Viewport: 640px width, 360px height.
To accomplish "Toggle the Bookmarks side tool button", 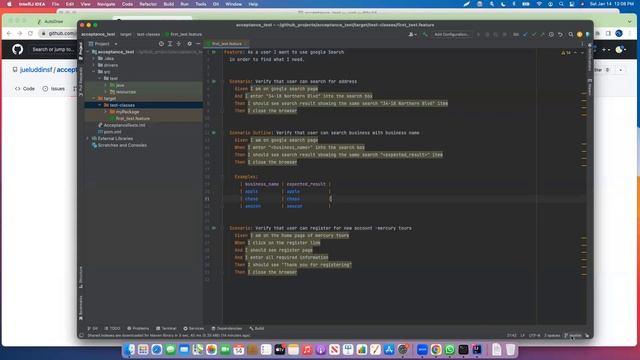I will pyautogui.click(x=81, y=308).
